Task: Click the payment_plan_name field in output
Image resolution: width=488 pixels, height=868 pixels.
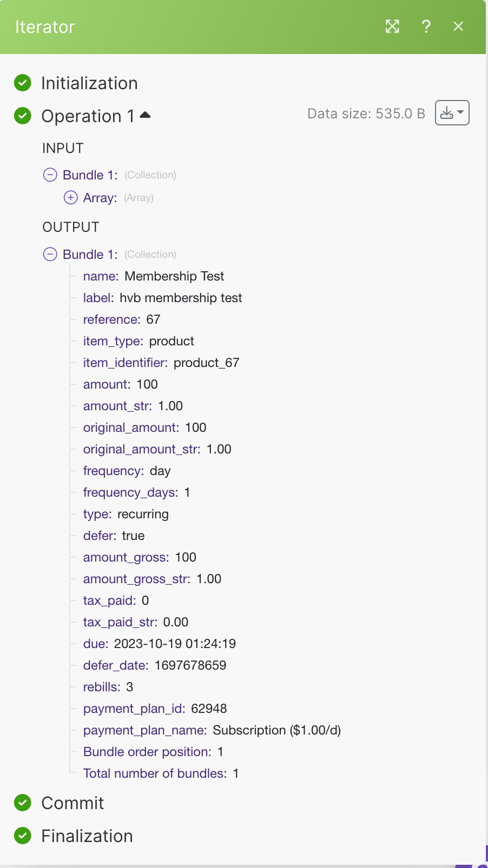Action: pos(212,730)
